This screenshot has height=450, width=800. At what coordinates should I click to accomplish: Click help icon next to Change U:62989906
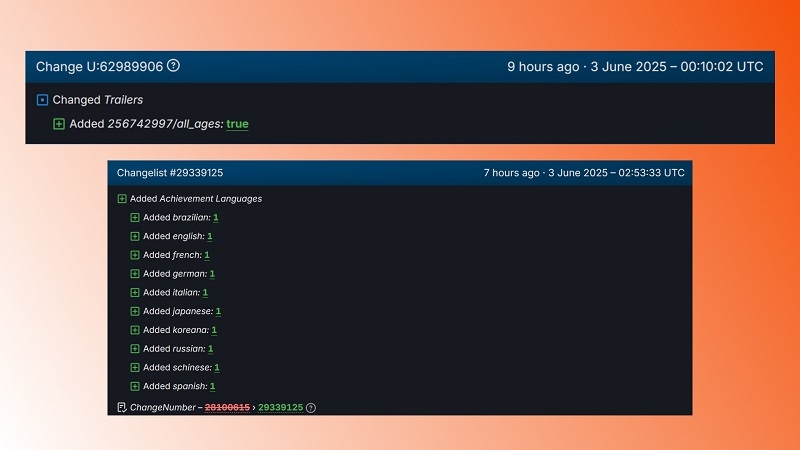click(x=174, y=66)
